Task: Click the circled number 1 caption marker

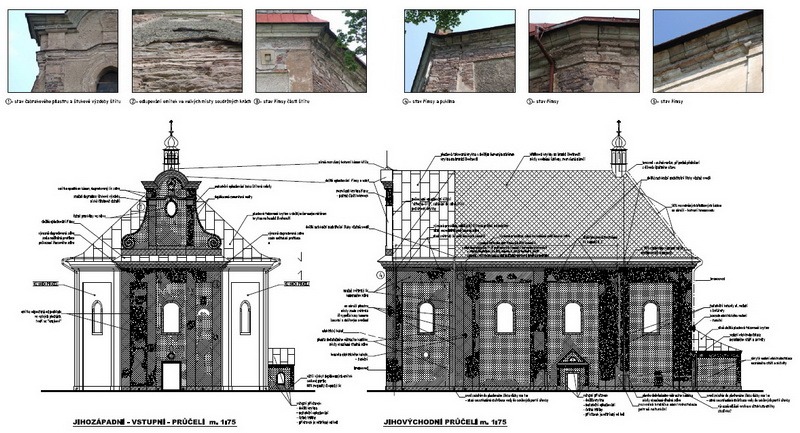Action: (9, 102)
